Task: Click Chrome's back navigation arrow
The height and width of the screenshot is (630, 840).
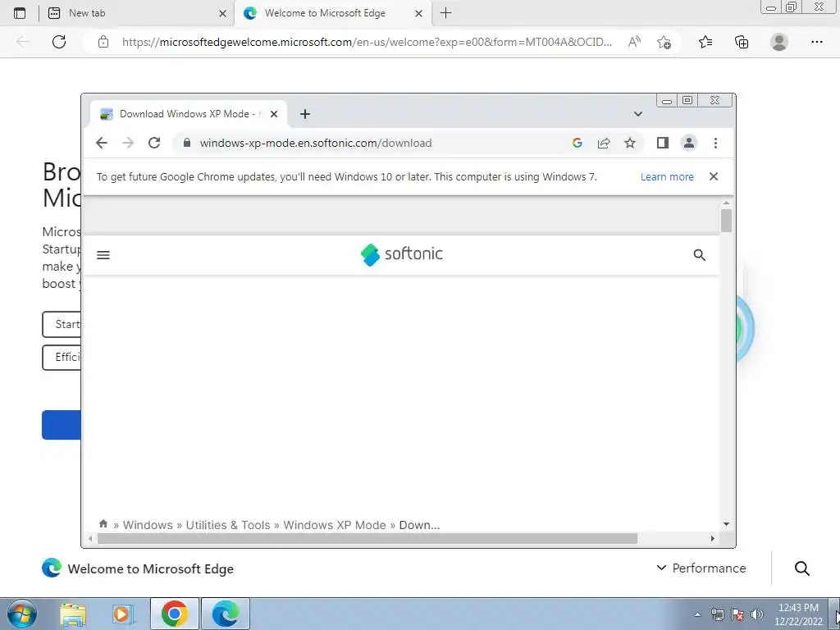Action: coord(101,143)
